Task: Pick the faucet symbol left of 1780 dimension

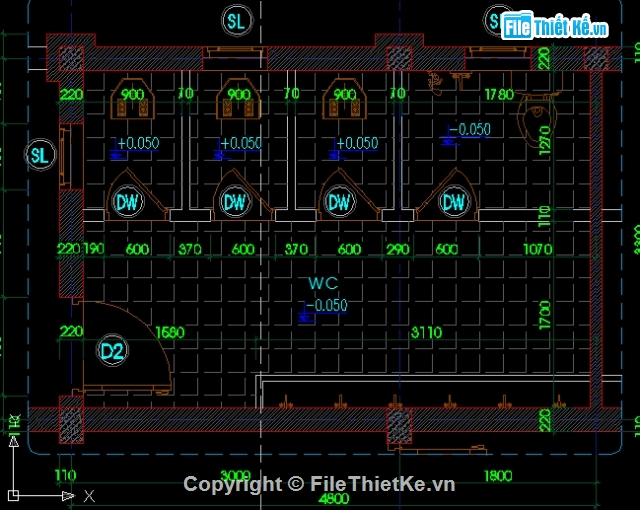Action: tap(460, 80)
